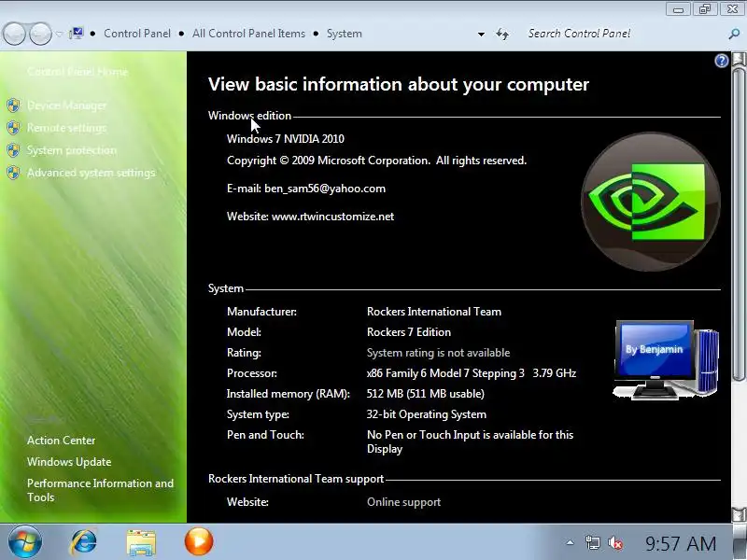Viewport: 747px width, 560px height.
Task: Select Control Panel in the breadcrumb
Action: click(x=136, y=34)
